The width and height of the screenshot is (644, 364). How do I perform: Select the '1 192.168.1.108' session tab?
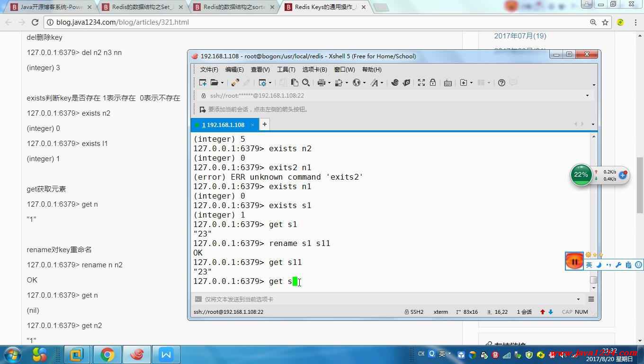225,125
